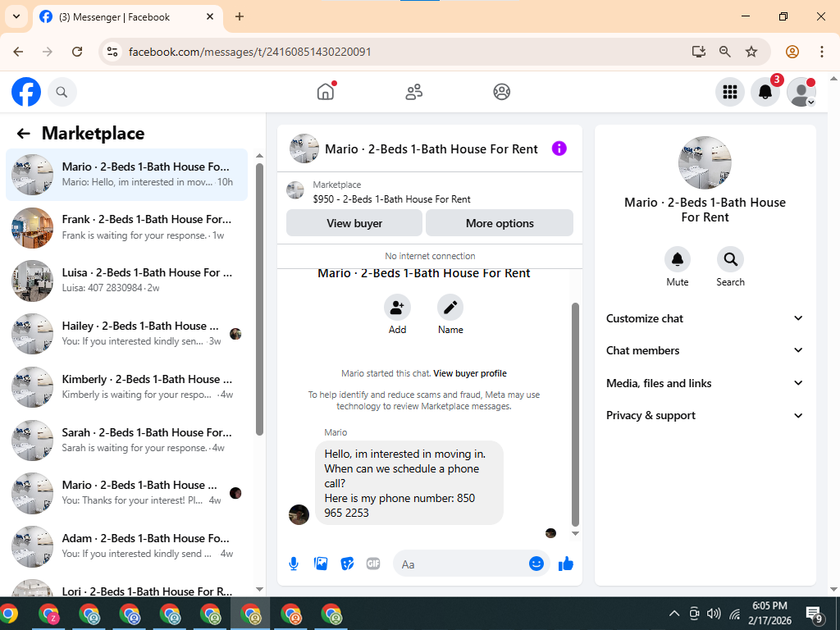The width and height of the screenshot is (840, 630).
Task: Open Chrome zoom magnifier icon
Action: pos(725,52)
